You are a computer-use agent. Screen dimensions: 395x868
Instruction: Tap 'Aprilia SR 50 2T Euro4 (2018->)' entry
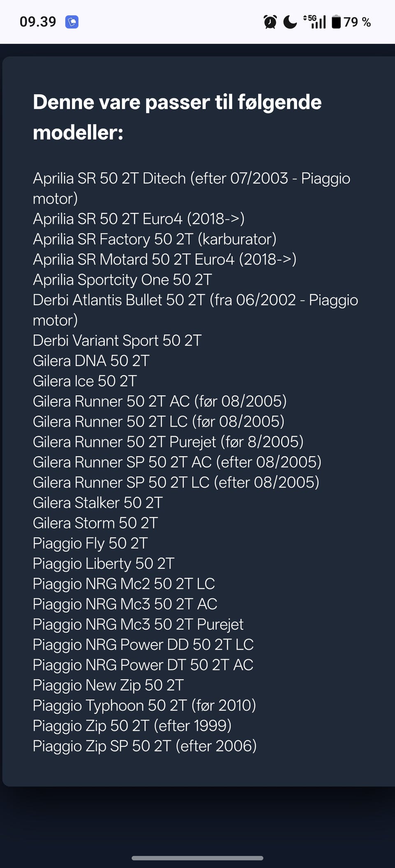(139, 219)
